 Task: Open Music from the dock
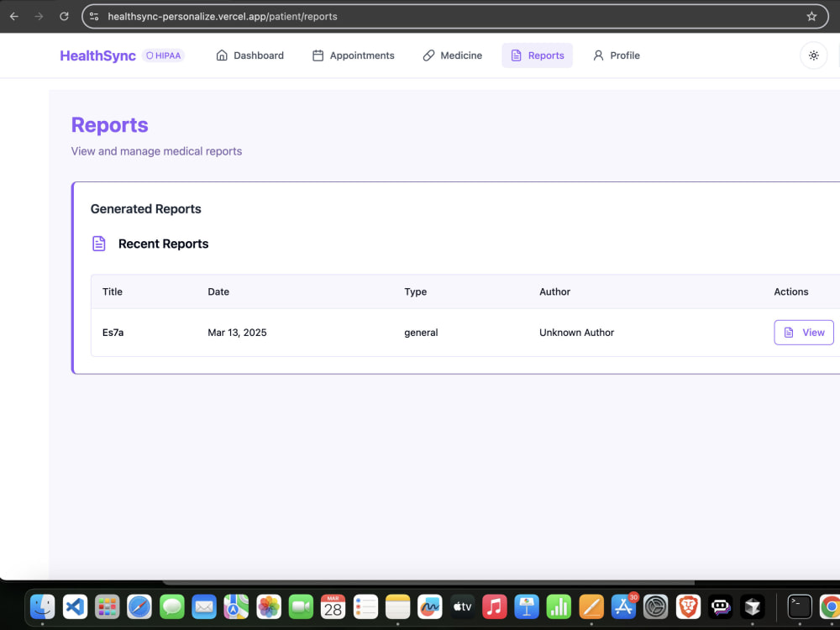click(x=495, y=607)
